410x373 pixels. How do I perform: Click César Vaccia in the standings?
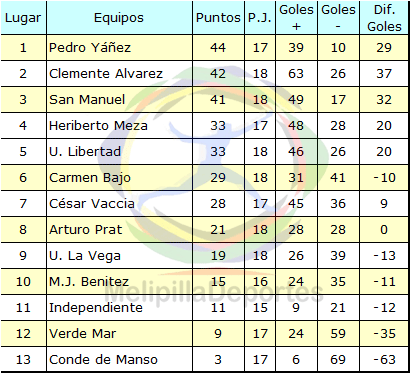click(92, 204)
